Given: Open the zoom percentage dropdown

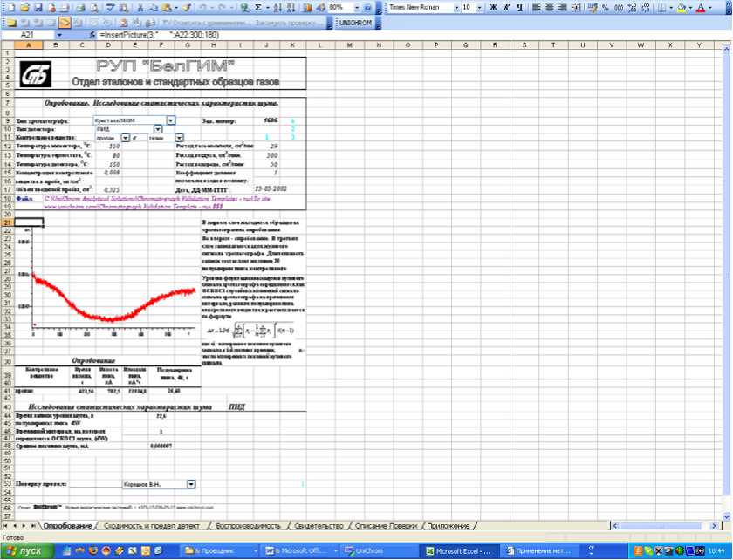Looking at the screenshot, I should (357, 8).
